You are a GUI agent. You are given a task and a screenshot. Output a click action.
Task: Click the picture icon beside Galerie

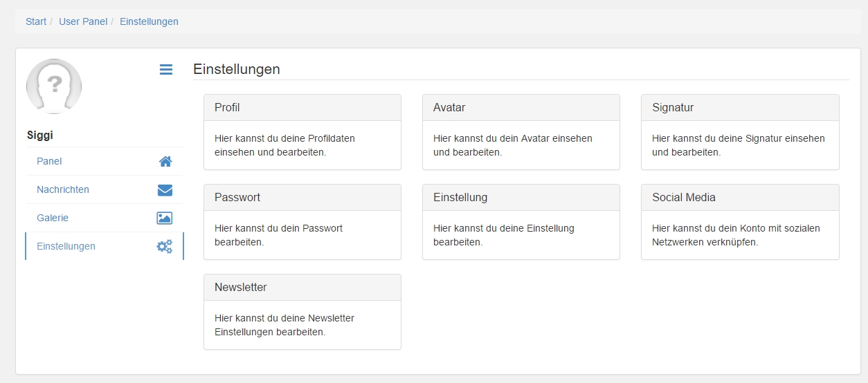pos(165,218)
